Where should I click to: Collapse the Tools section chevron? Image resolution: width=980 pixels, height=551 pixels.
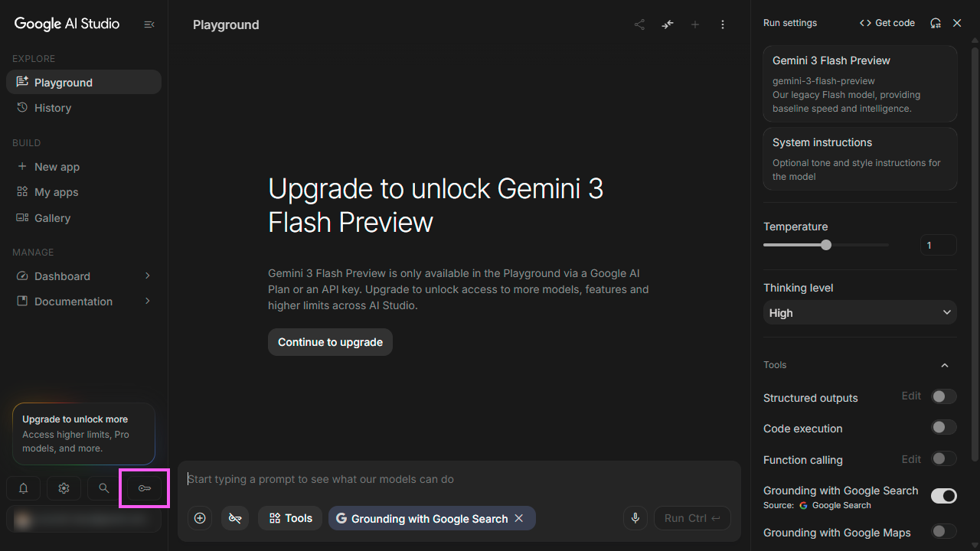pyautogui.click(x=945, y=365)
